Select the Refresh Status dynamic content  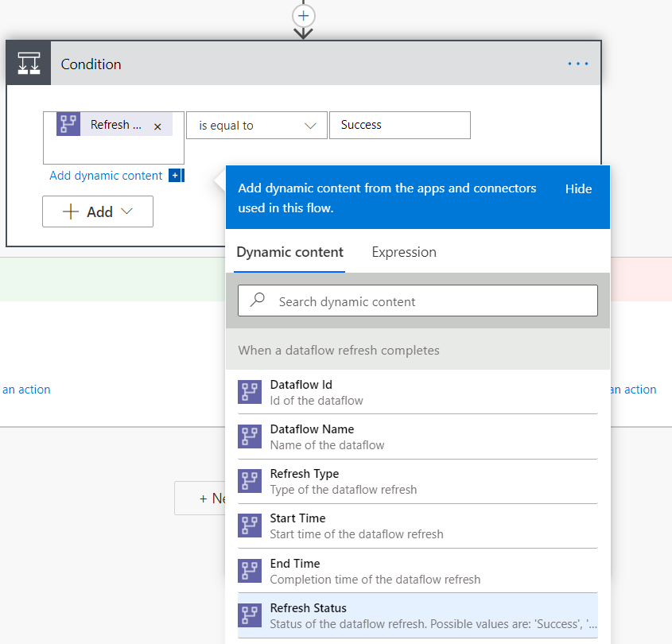418,615
